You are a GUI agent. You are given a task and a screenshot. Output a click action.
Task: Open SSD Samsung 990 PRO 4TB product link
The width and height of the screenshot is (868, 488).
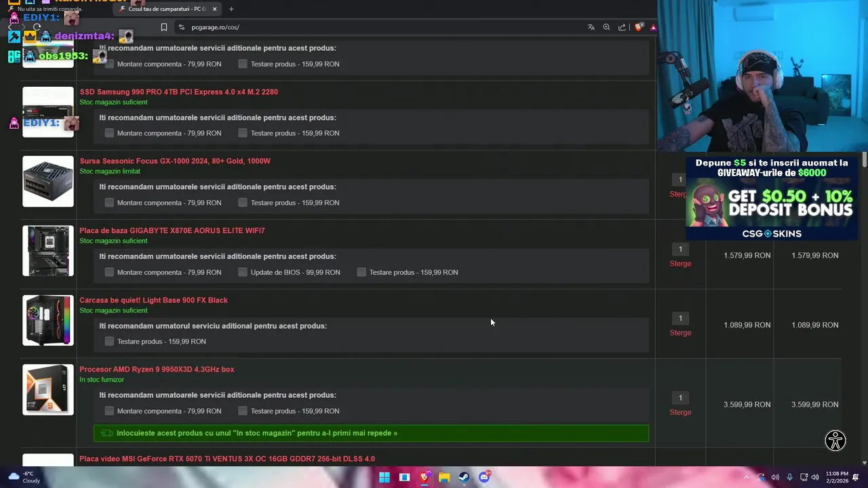tap(179, 91)
